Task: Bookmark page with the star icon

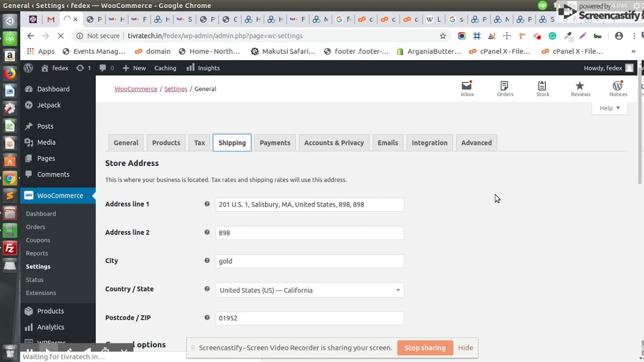Action: (443, 36)
